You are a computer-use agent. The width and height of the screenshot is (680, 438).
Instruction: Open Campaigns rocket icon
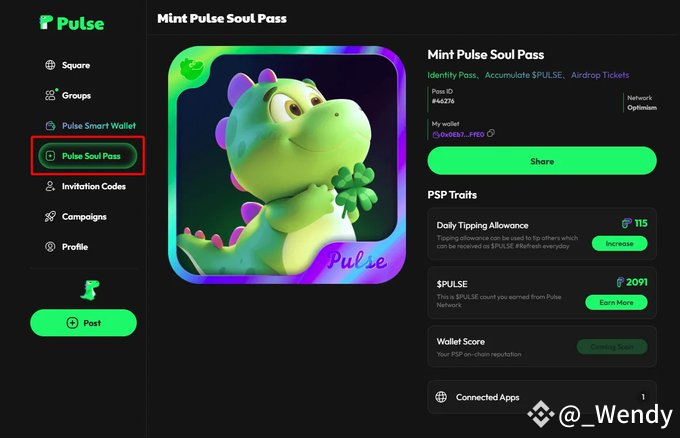click(x=50, y=216)
